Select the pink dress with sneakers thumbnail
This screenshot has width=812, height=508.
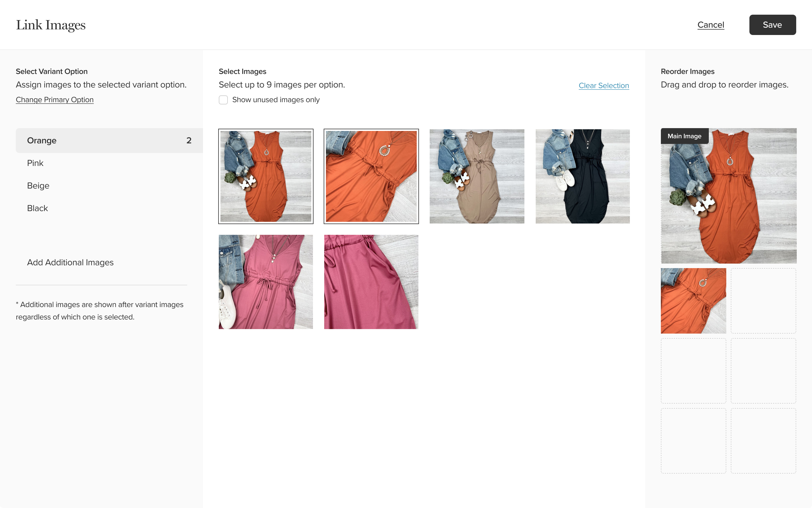point(266,282)
